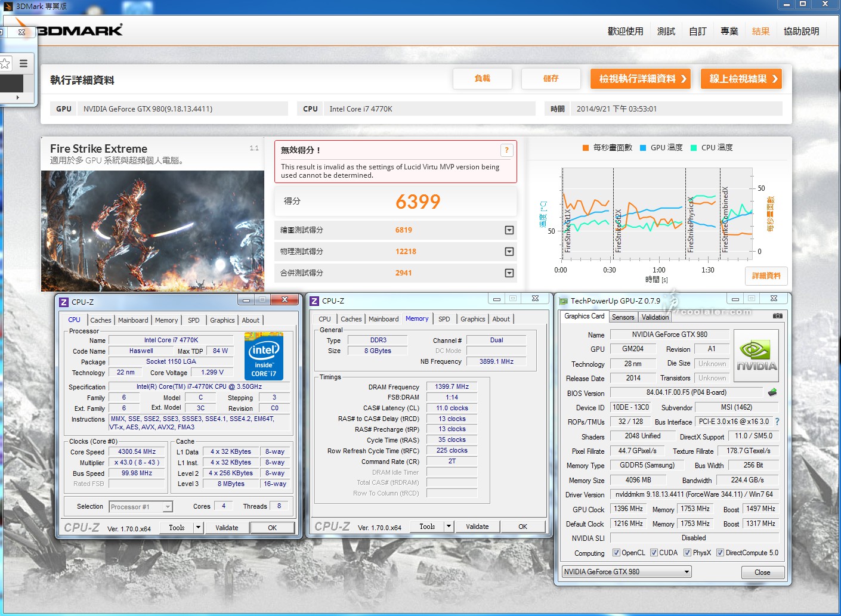Viewport: 841px width, 616px height.
Task: Switch to About tab in left CPU-Z
Action: 251,320
